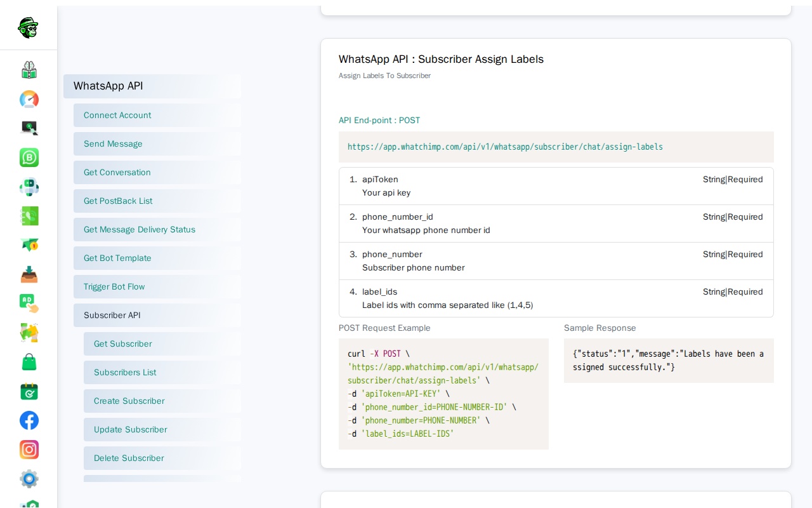Open the Instagram sidebar icon
The height and width of the screenshot is (508, 812).
coord(29,450)
